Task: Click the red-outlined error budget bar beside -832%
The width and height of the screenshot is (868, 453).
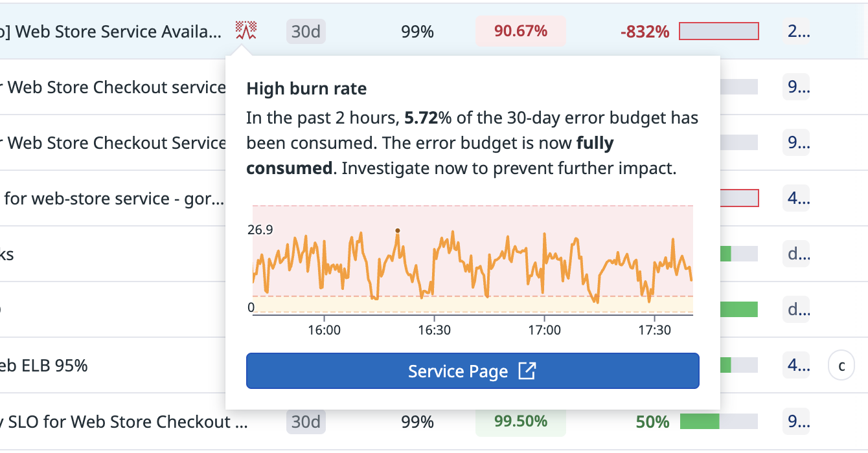Action: tap(718, 31)
